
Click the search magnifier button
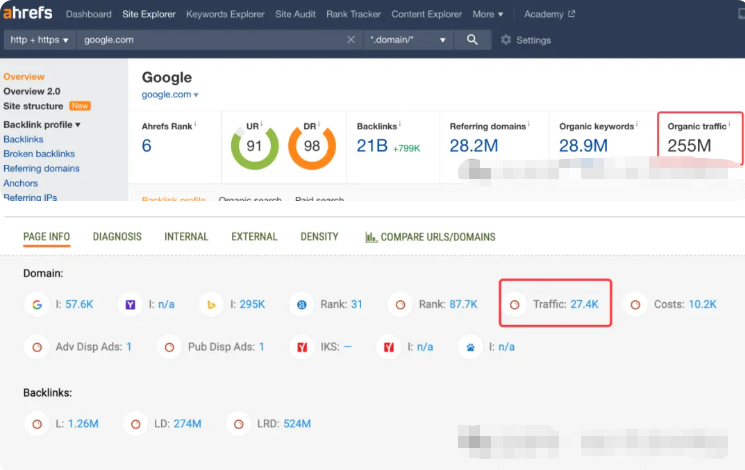pyautogui.click(x=472, y=40)
